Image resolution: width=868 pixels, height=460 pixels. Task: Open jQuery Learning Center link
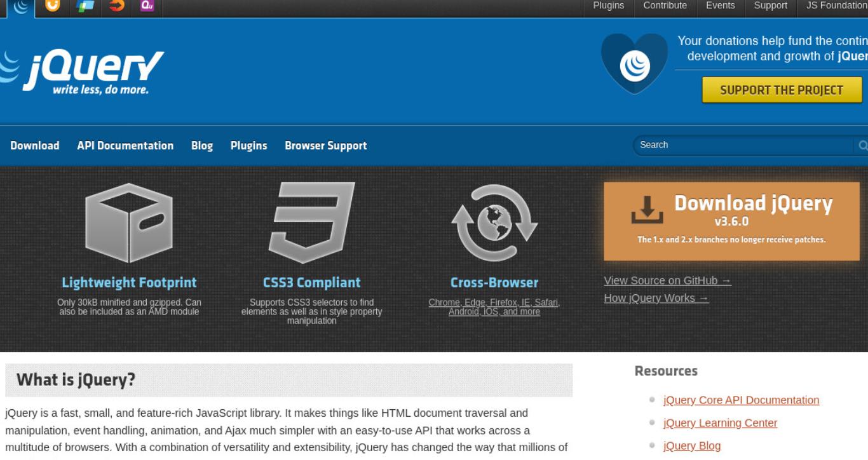pyautogui.click(x=720, y=423)
